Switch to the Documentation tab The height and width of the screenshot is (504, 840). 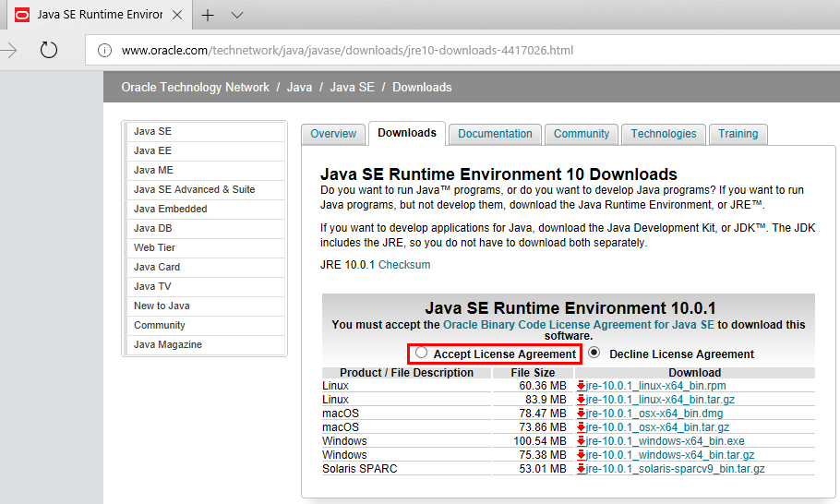click(x=495, y=134)
